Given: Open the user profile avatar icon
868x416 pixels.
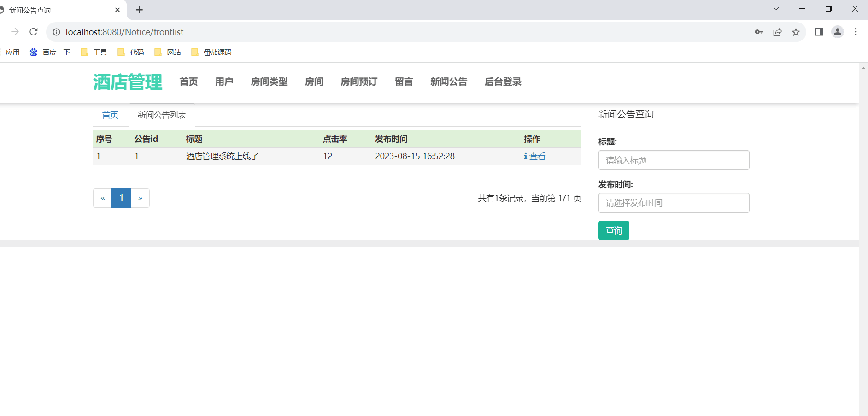Looking at the screenshot, I should tap(838, 32).
